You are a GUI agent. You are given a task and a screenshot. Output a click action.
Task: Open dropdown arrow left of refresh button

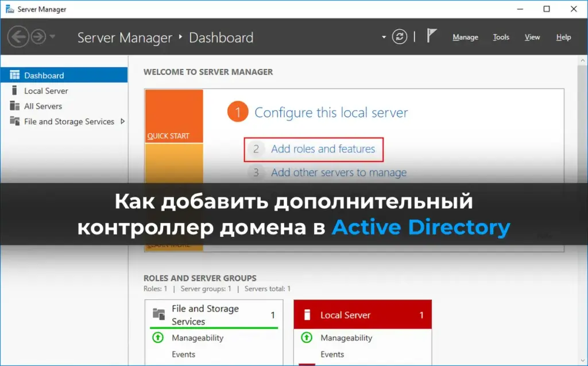coord(384,37)
